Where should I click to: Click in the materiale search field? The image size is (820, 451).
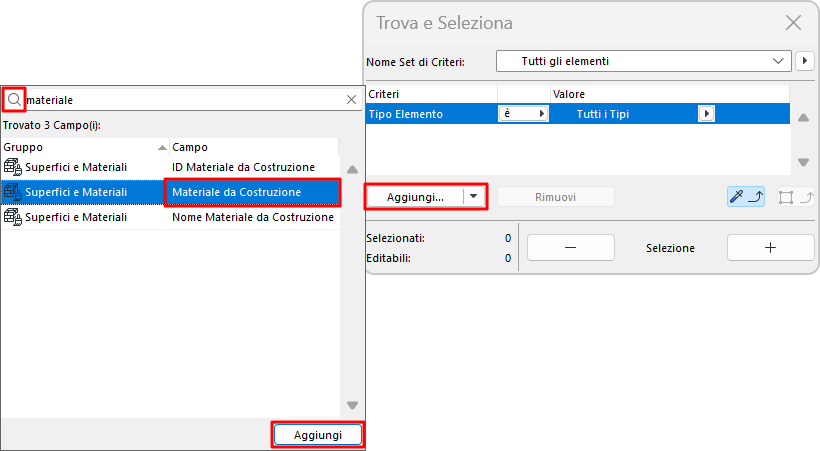coord(180,100)
